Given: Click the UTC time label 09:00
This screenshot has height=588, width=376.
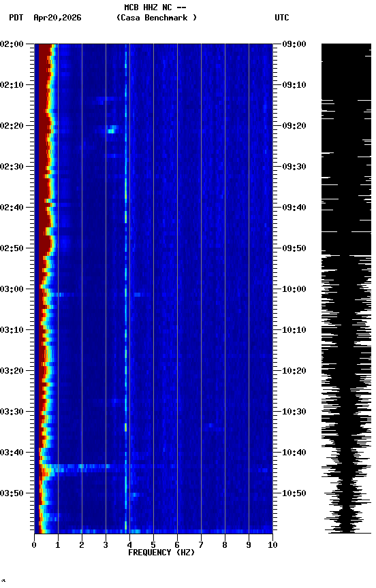Looking at the screenshot, I should (x=294, y=44).
